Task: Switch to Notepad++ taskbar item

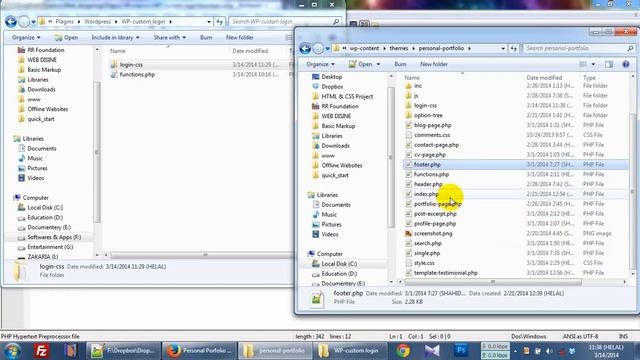Action: 123,351
